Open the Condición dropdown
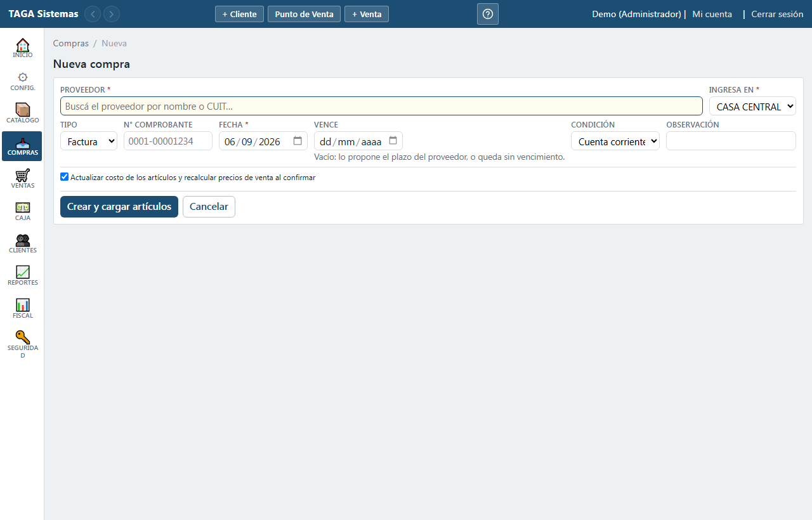Image resolution: width=812 pixels, height=520 pixels. pyautogui.click(x=615, y=141)
